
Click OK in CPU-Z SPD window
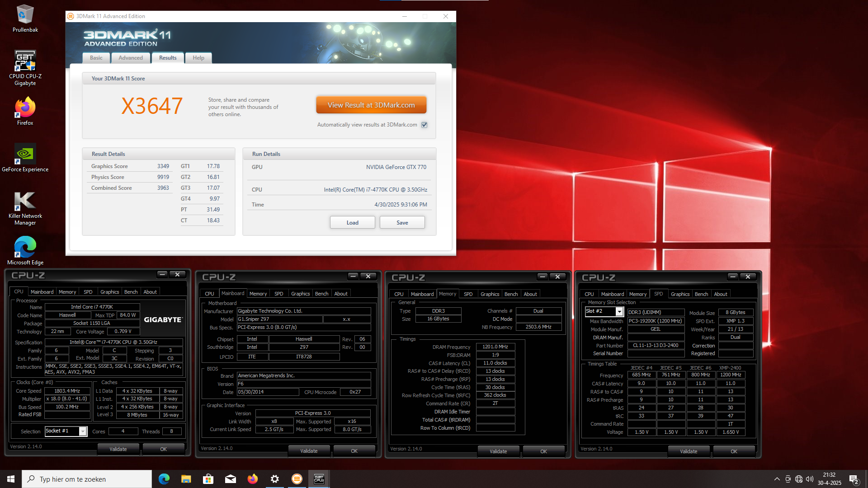pos(734,451)
